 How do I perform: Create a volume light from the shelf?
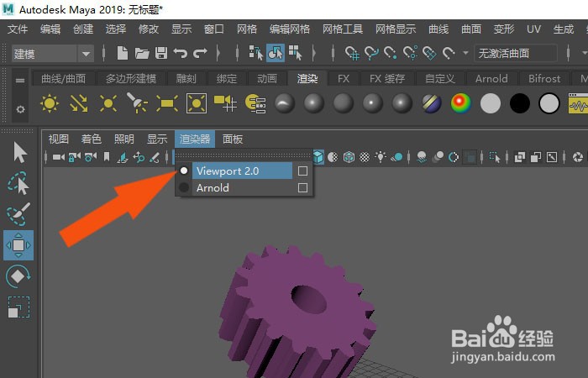coord(196,103)
